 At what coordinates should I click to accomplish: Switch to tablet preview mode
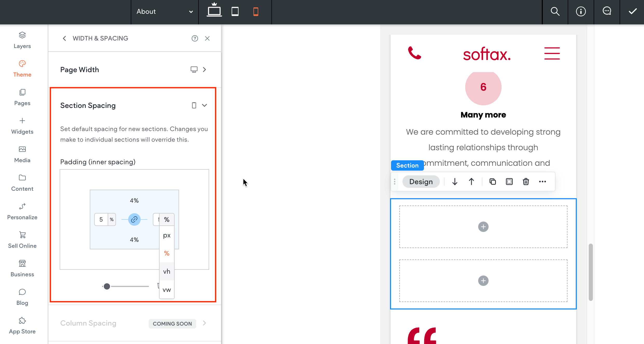[235, 12]
